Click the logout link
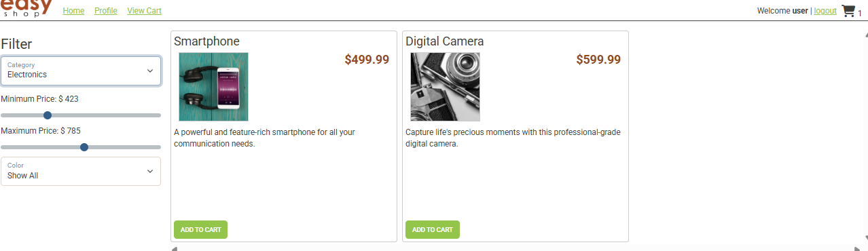868x251 pixels. pos(825,11)
